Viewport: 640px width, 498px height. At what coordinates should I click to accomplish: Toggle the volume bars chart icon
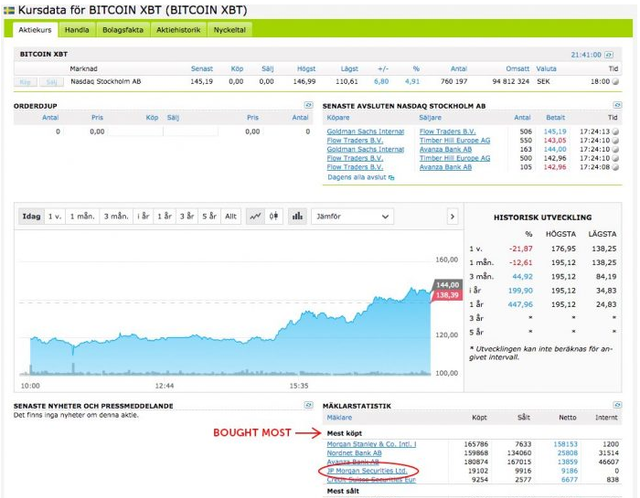[298, 216]
